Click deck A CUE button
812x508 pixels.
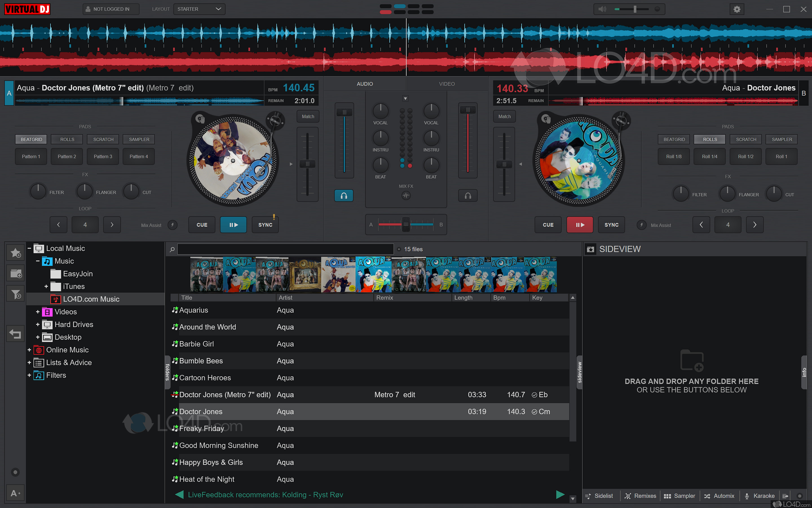coord(202,225)
